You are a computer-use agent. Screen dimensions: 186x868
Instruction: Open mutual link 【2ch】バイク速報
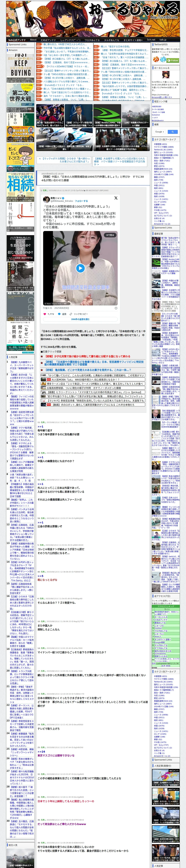(x=158, y=112)
